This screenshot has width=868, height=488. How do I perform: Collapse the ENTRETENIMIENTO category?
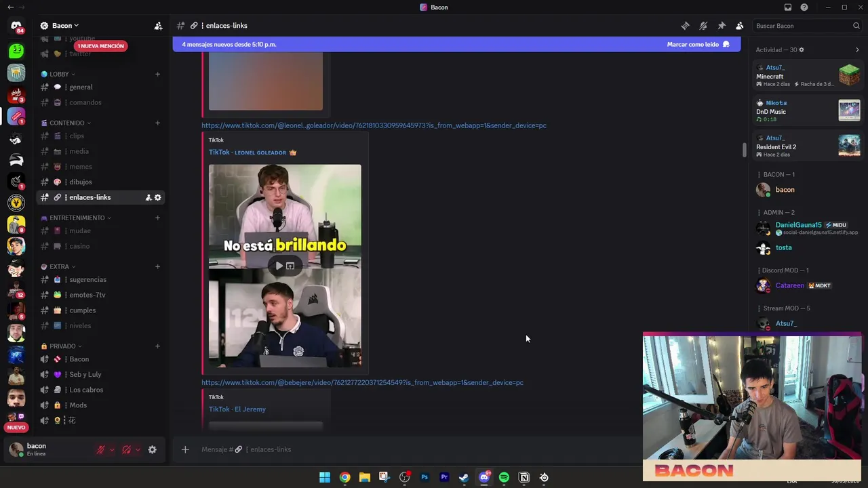[x=76, y=218]
